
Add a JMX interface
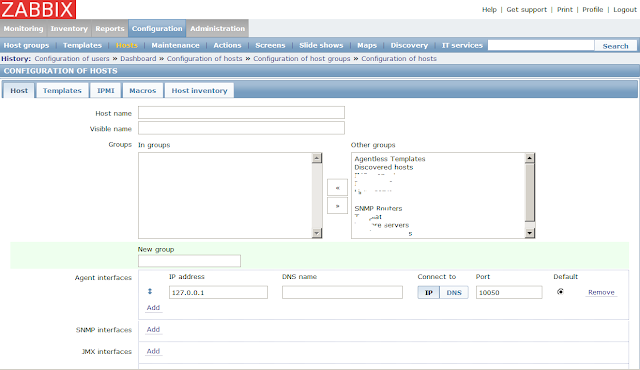[x=153, y=351]
